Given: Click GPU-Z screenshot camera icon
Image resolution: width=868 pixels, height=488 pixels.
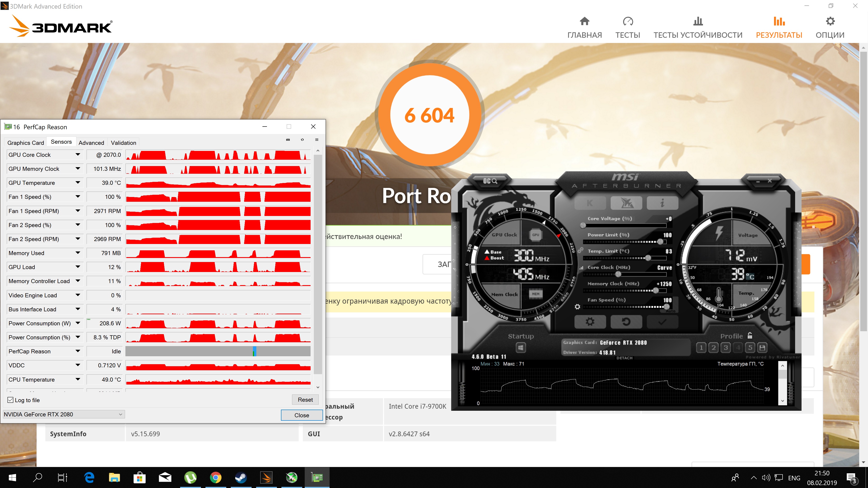Looking at the screenshot, I should coord(288,139).
